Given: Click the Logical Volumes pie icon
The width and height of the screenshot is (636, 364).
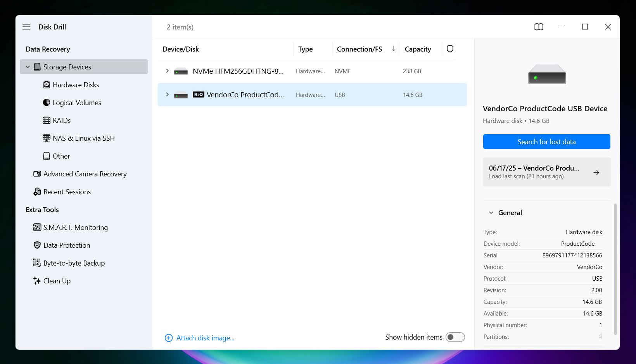Looking at the screenshot, I should (47, 102).
